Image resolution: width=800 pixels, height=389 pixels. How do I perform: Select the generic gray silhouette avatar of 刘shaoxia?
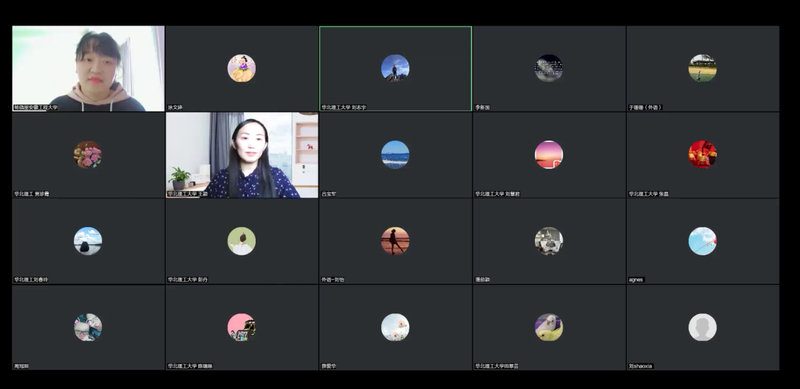pyautogui.click(x=702, y=327)
